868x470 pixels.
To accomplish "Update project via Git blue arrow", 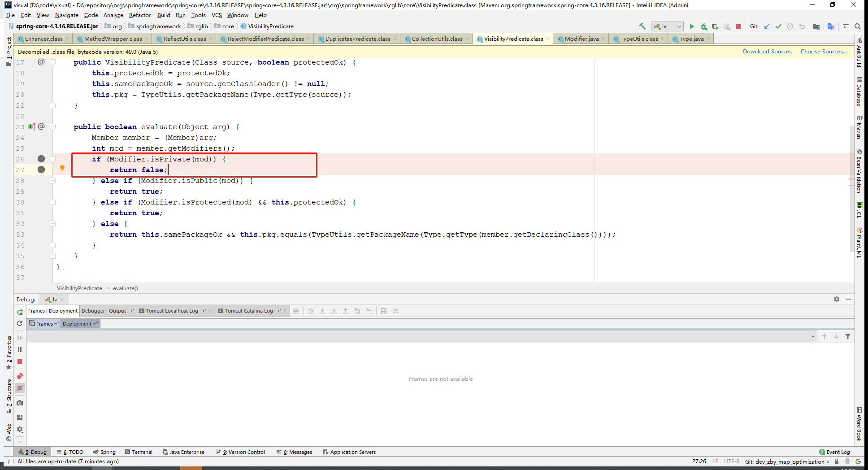I will click(x=767, y=26).
